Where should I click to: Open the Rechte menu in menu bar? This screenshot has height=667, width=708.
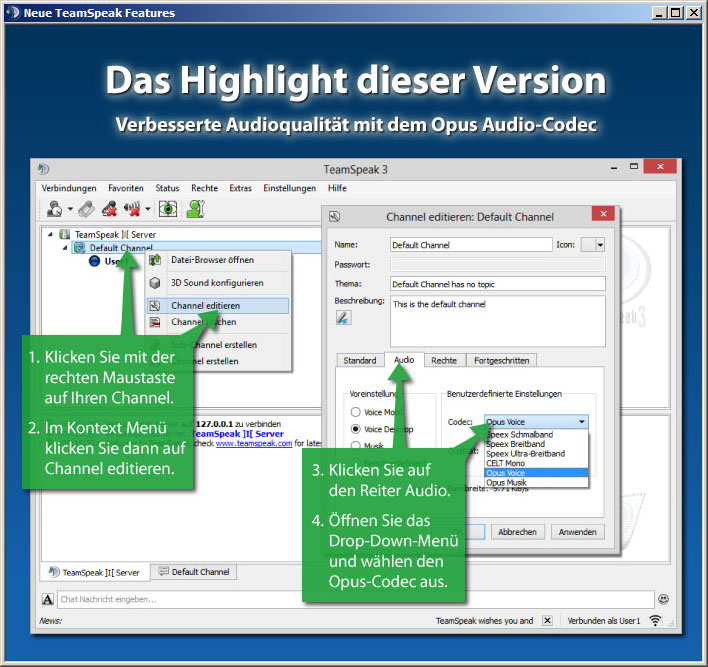tap(204, 188)
